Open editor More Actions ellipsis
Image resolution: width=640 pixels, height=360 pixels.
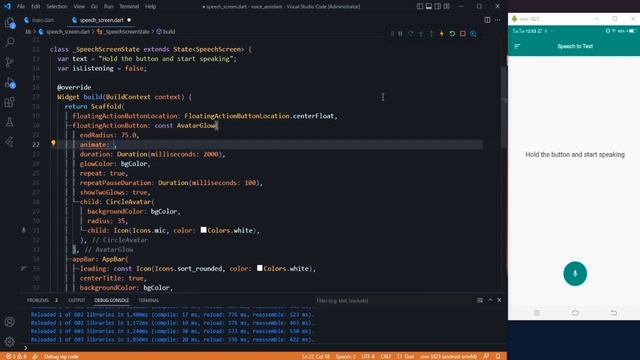pyautogui.click(x=498, y=20)
